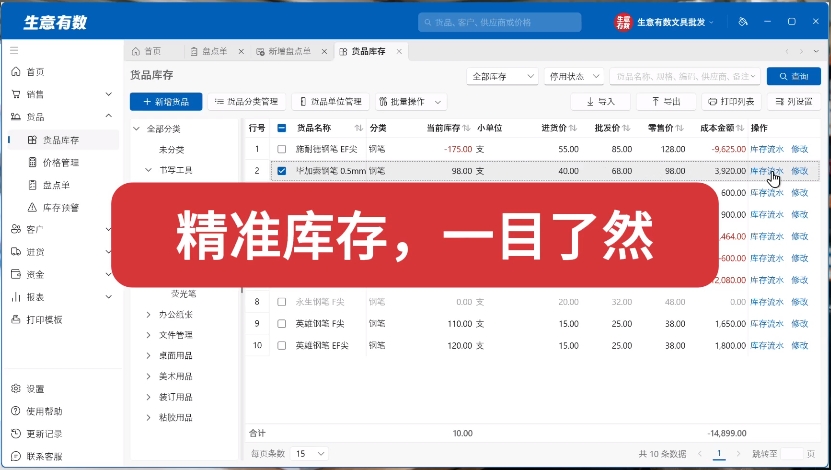This screenshot has width=831, height=470.
Task: Sort by the 批发价 column sort icon
Action: pyautogui.click(x=626, y=128)
